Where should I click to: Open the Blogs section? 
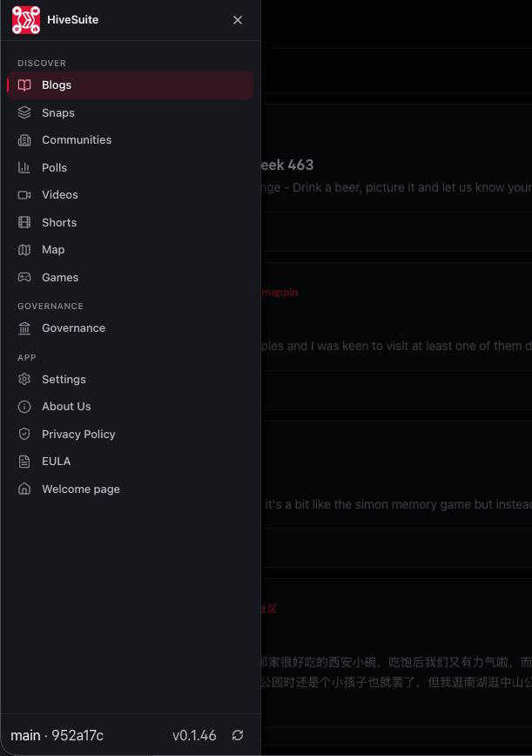click(x=130, y=85)
